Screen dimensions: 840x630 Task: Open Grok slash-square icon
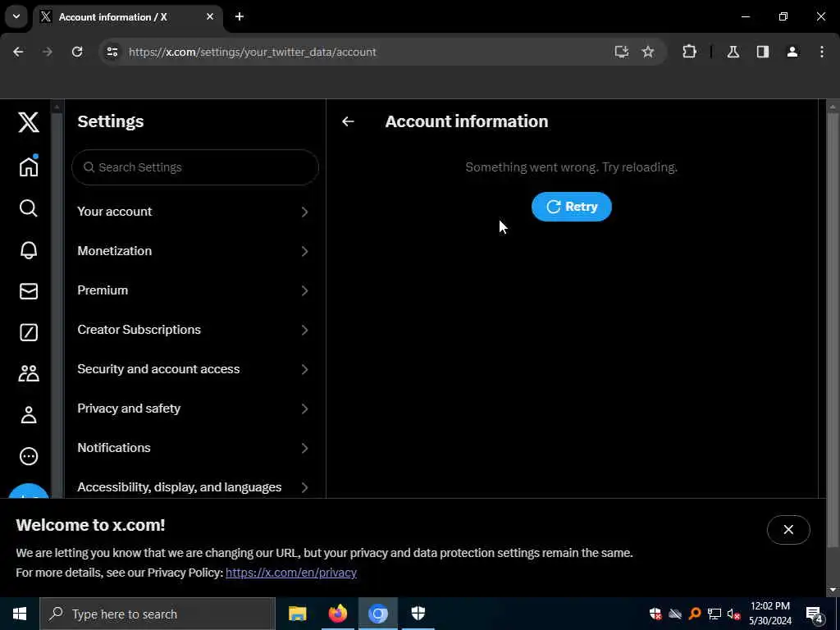click(29, 332)
